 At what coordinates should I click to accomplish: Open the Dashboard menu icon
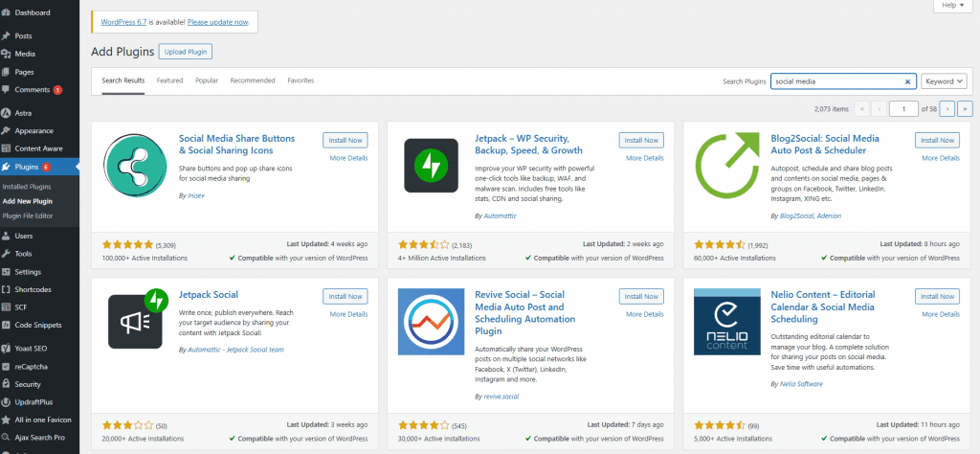point(6,12)
